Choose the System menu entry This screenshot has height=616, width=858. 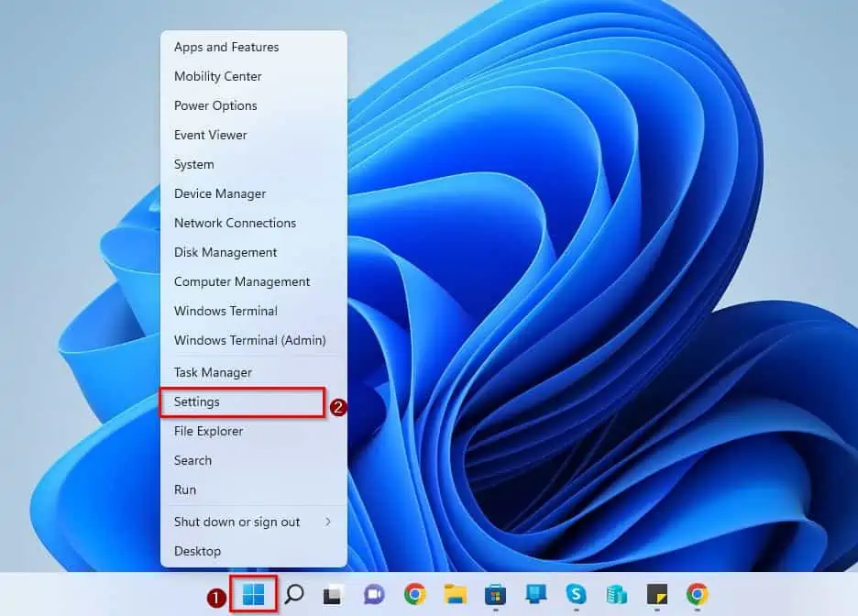pyautogui.click(x=194, y=164)
